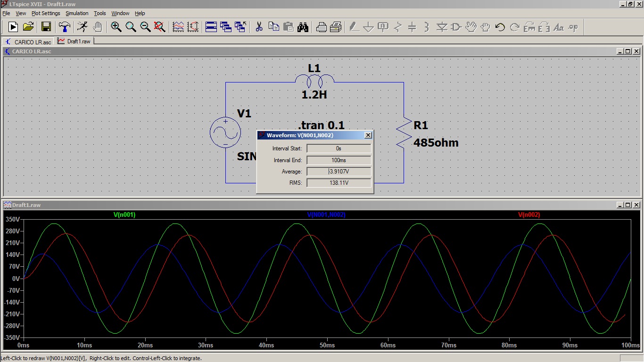Click the green V(n001) trace label

coord(124,215)
